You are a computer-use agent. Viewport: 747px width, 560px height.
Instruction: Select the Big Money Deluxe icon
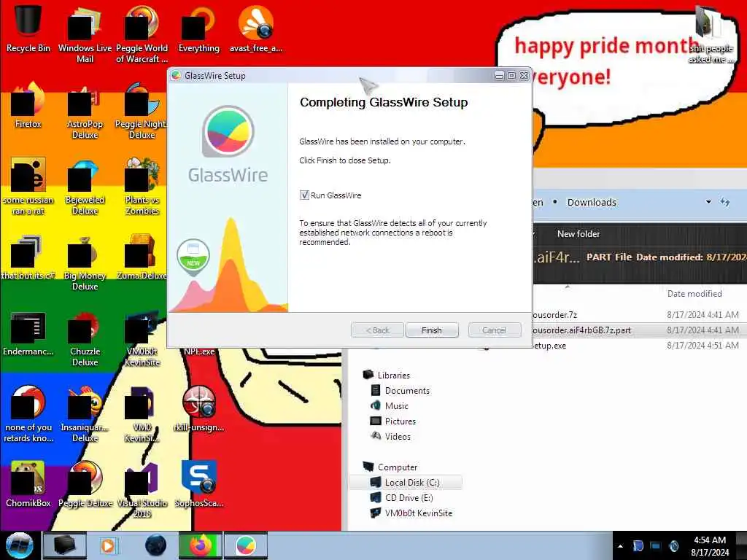pyautogui.click(x=85, y=262)
